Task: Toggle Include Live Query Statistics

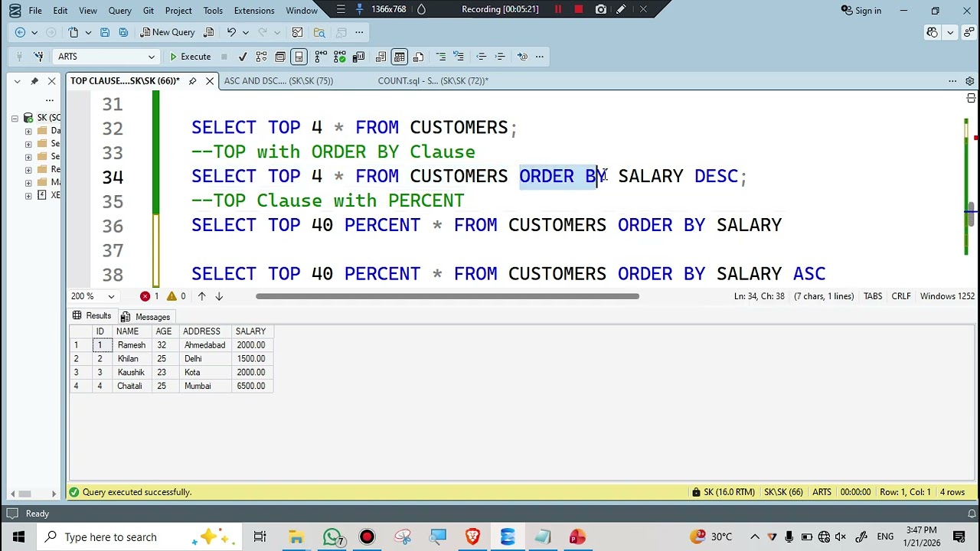Action: [x=340, y=57]
